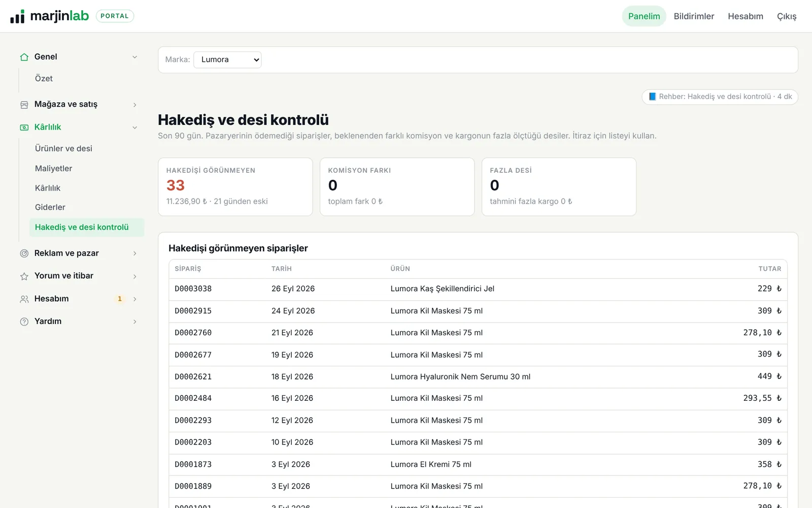
Task: Click the Reklam ve pazar target icon
Action: (24, 253)
